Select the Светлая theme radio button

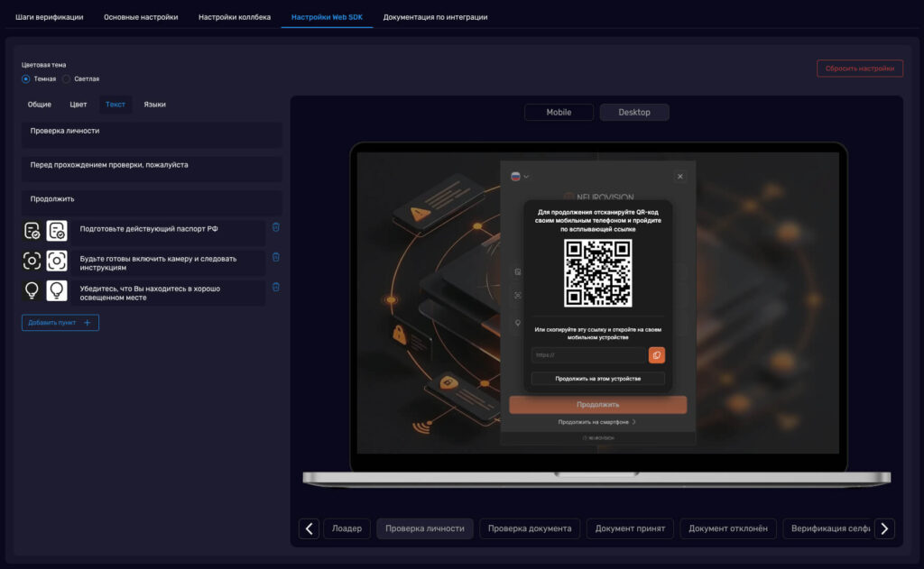[x=66, y=79]
